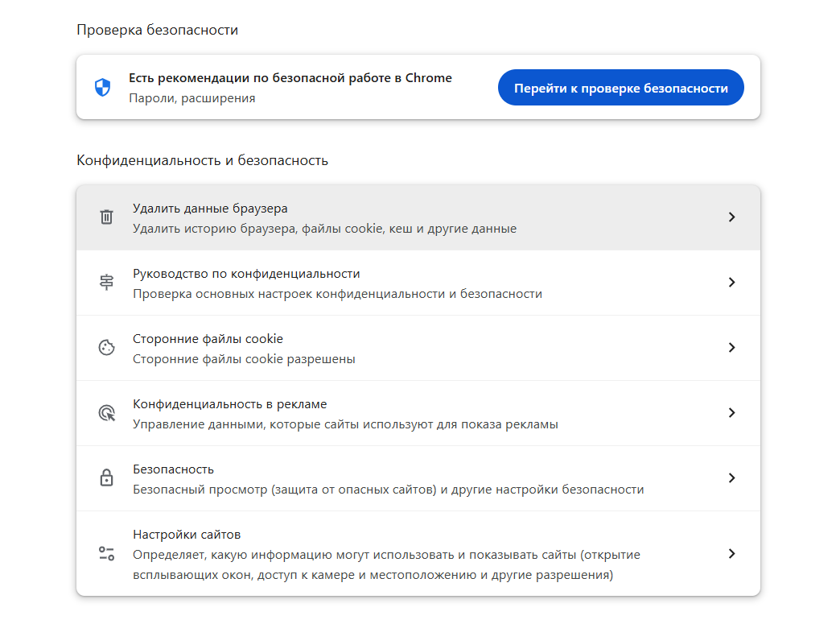Screen dimensions: 840x620
Task: Expand the Конфиденциальность в рекламе chevron
Action: [731, 413]
